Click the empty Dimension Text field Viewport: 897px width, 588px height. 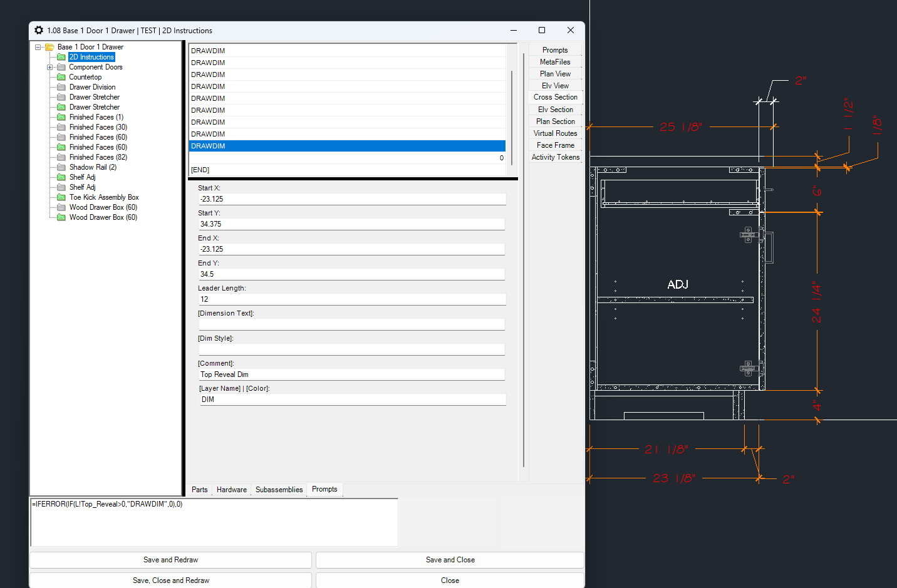[352, 324]
